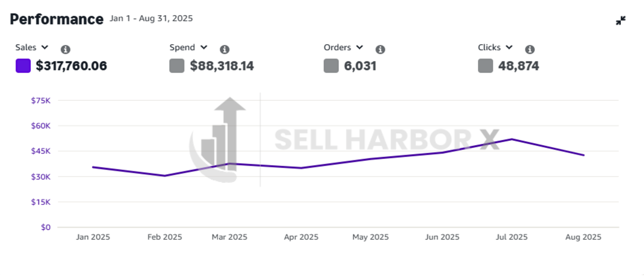Viewport: 644px width, 276px height.
Task: Enable the gray Clicks series swatch
Action: (x=485, y=66)
